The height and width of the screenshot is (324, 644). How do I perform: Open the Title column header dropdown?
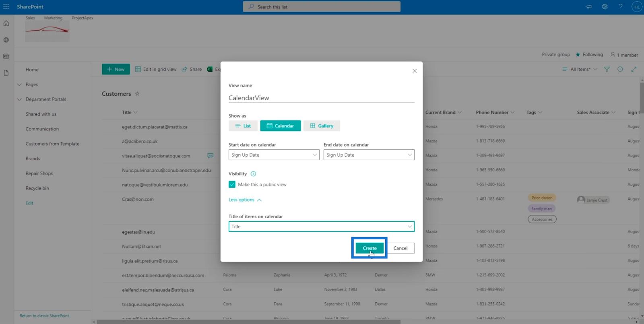(130, 112)
